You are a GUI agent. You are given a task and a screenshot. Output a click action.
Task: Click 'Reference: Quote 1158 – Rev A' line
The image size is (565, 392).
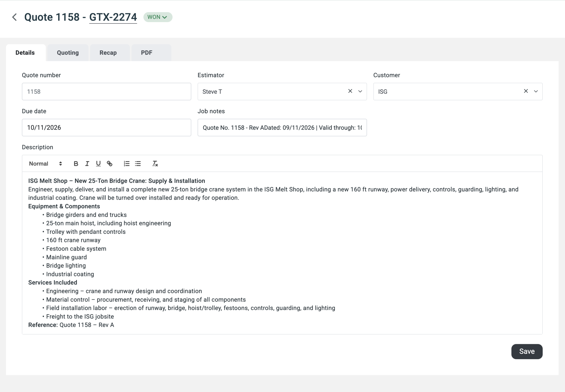tap(71, 325)
